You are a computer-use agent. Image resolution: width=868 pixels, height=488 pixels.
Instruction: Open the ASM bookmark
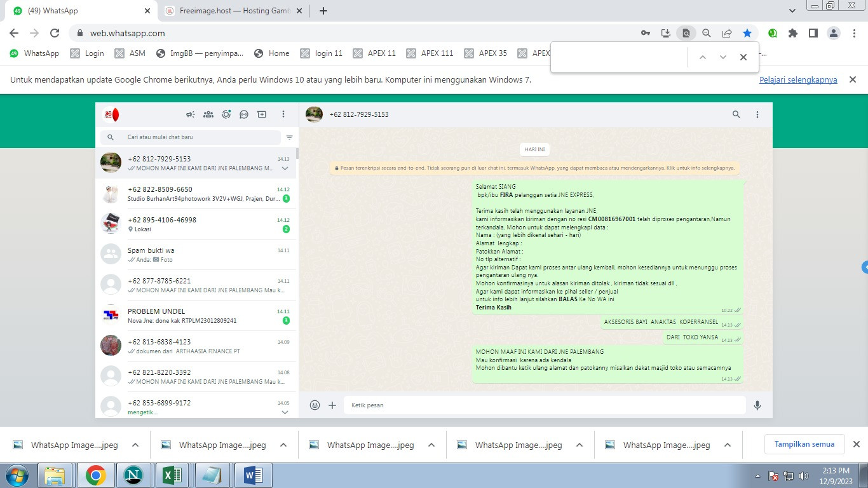point(130,53)
